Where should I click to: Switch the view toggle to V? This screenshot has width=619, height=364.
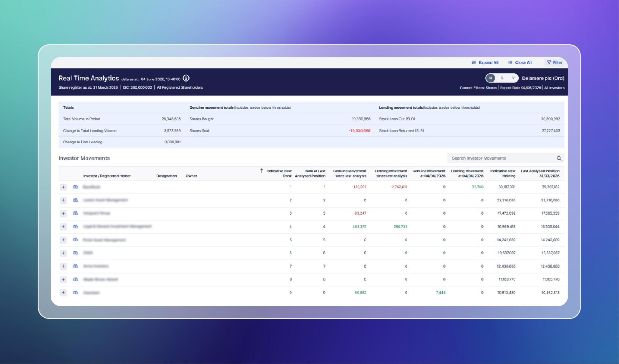513,78
